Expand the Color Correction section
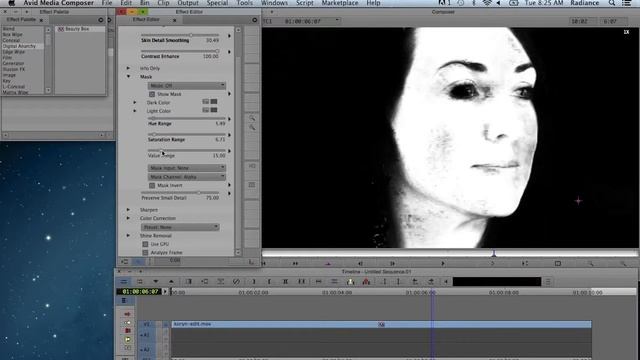The height and width of the screenshot is (360, 640). click(x=128, y=218)
